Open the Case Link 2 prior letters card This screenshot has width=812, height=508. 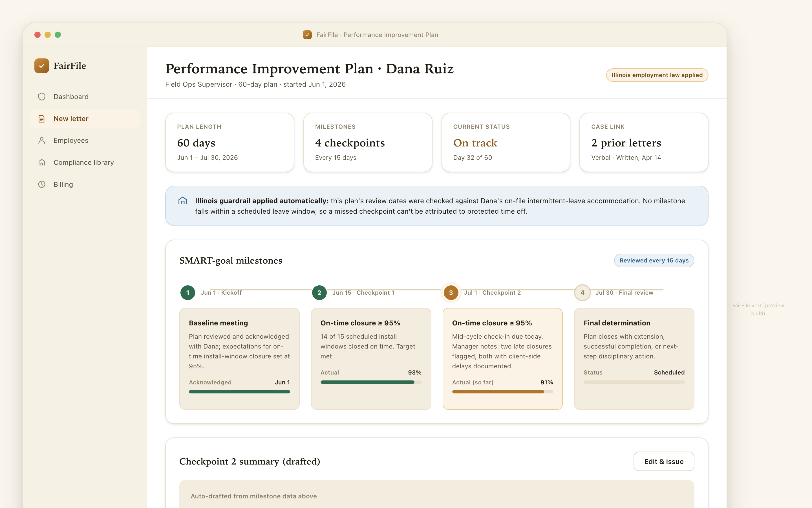(x=644, y=143)
